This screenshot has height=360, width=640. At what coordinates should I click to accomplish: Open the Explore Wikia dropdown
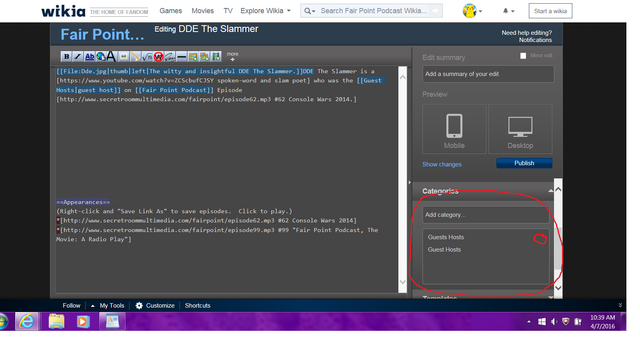265,11
